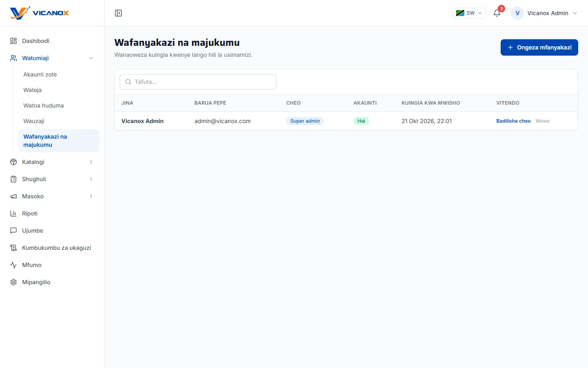Screen dimensions: 588x368
Task: Open Ripoti from the sidebar
Action: point(52,213)
